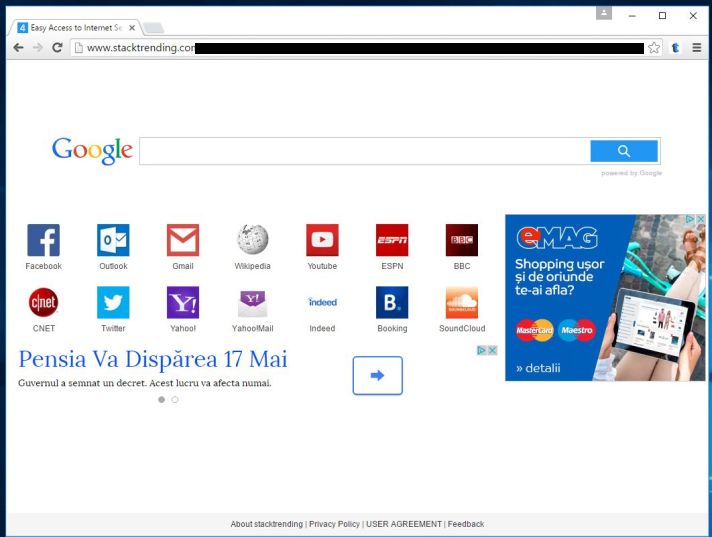Screen dimensions: 712x537
Task: Open the Chrome hamburger menu
Action: [697, 48]
